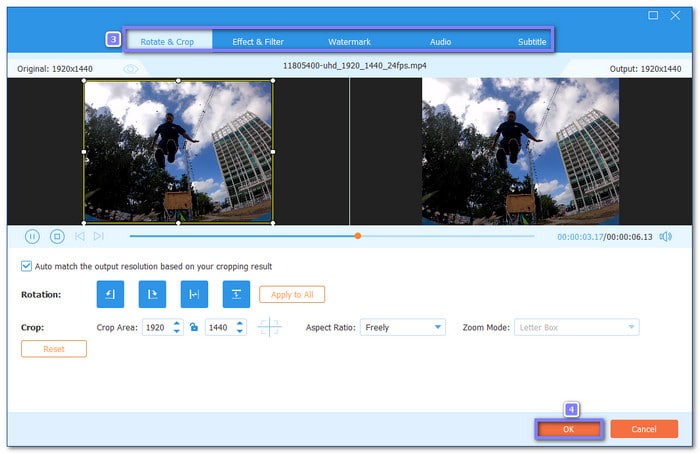The width and height of the screenshot is (700, 454).
Task: Expand the Zoom Mode dropdown
Action: pos(576,327)
